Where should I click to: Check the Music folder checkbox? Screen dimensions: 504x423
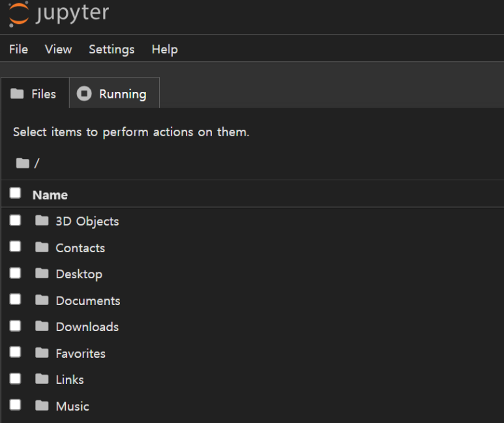click(15, 405)
